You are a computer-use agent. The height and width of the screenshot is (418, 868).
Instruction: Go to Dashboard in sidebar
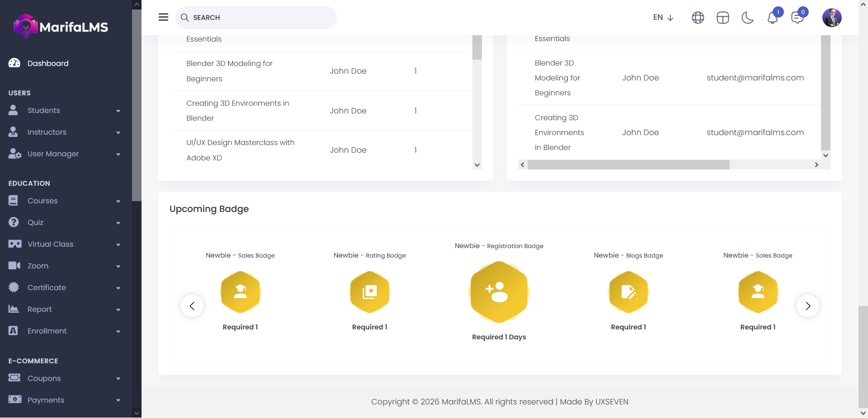[x=48, y=64]
